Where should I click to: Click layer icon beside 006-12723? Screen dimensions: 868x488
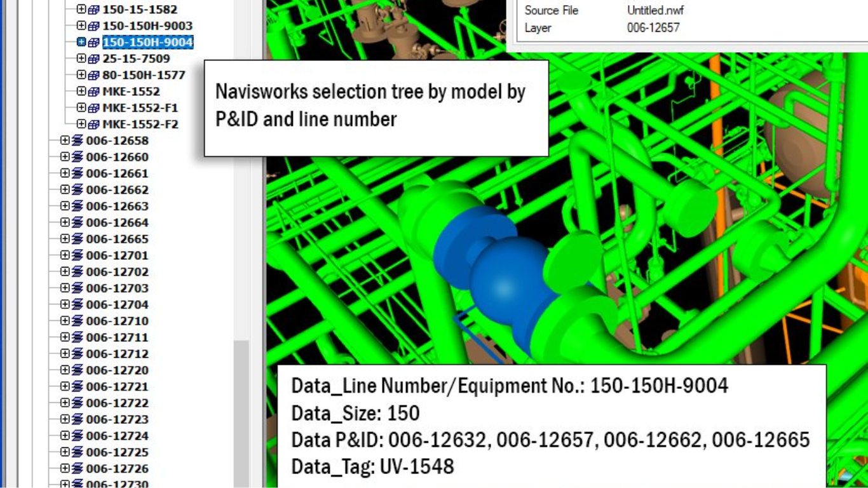coord(78,419)
